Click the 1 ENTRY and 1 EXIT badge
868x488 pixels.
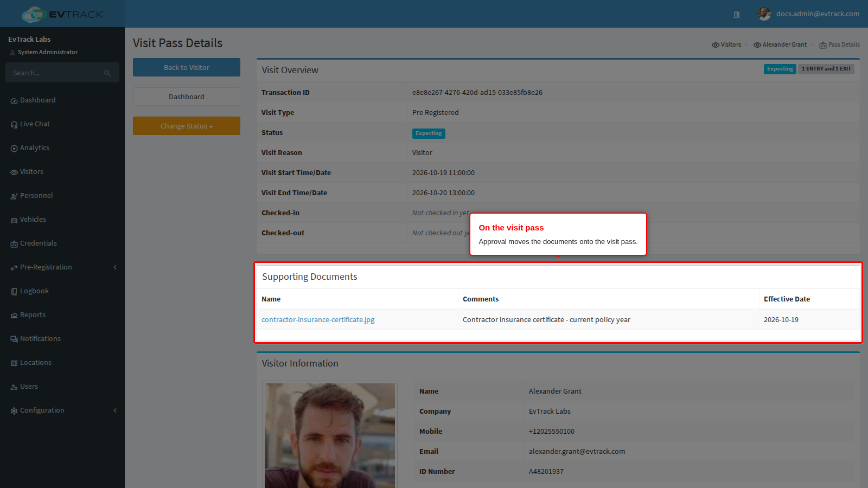pyautogui.click(x=826, y=69)
